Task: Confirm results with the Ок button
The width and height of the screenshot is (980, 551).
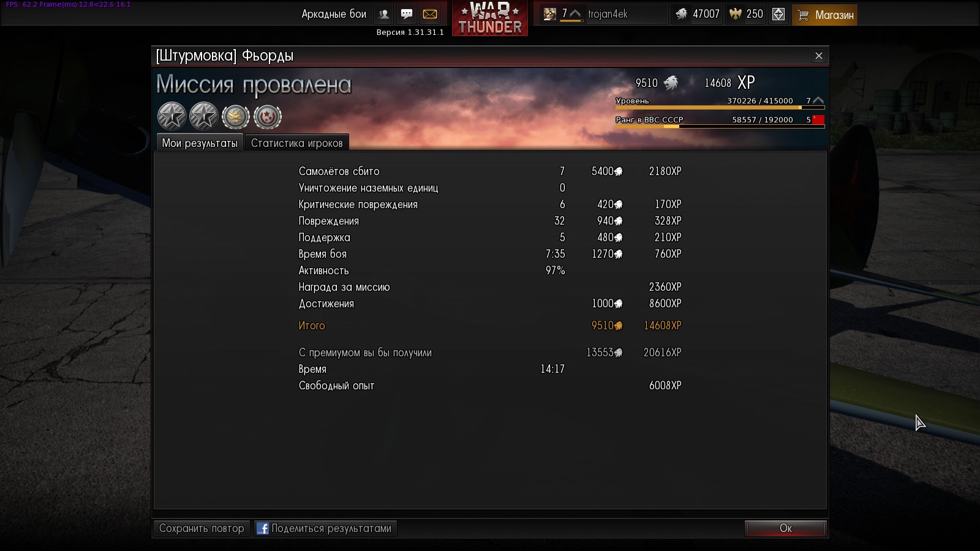Action: 786,528
